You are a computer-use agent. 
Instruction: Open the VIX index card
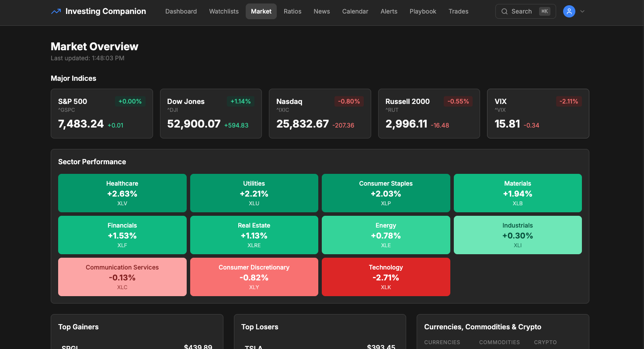coord(538,114)
